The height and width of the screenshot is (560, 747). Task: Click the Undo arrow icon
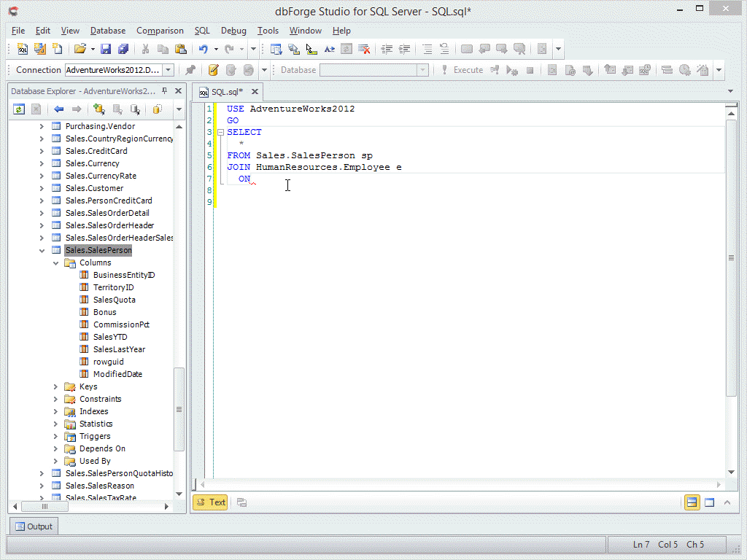click(204, 50)
